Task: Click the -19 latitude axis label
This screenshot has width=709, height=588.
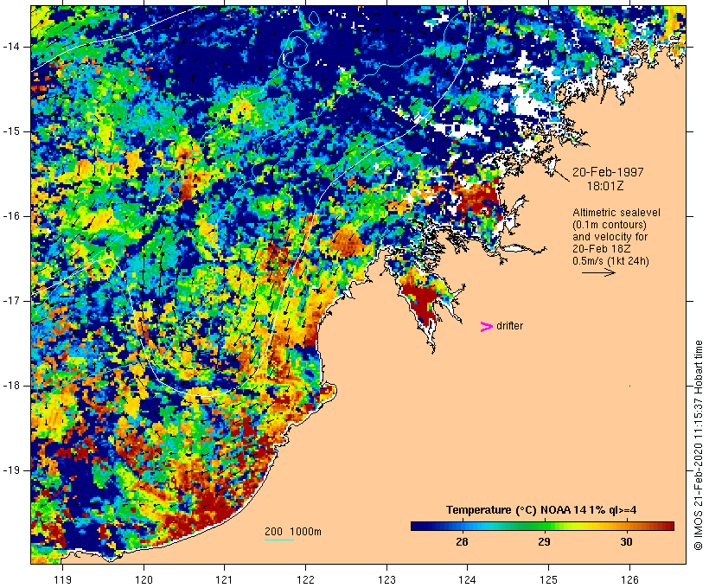Action: pyautogui.click(x=11, y=470)
